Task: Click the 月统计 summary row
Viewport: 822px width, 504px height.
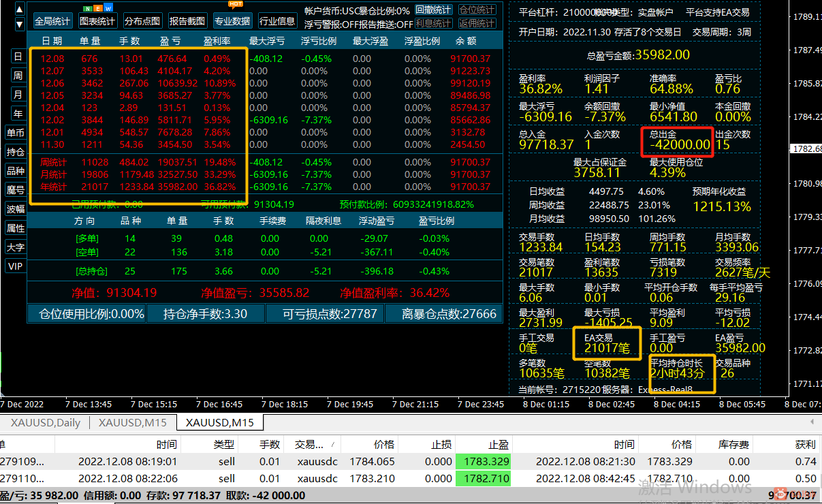Action: [x=266, y=174]
